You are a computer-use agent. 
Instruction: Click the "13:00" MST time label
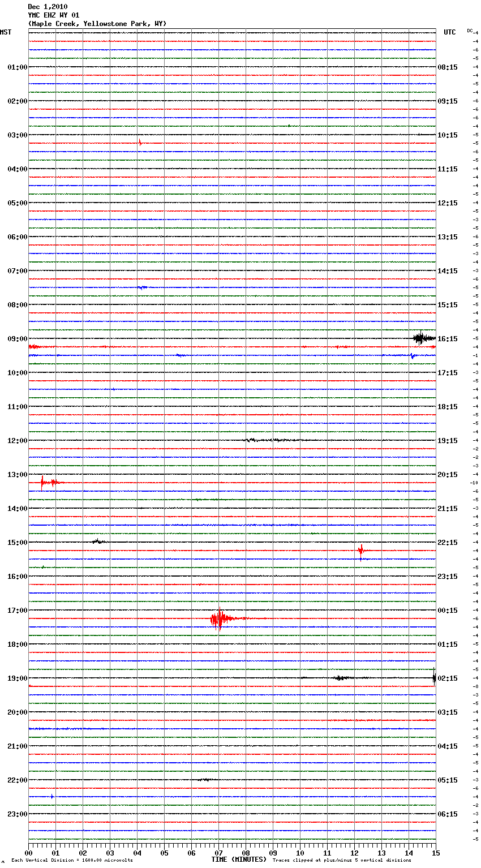(x=18, y=475)
